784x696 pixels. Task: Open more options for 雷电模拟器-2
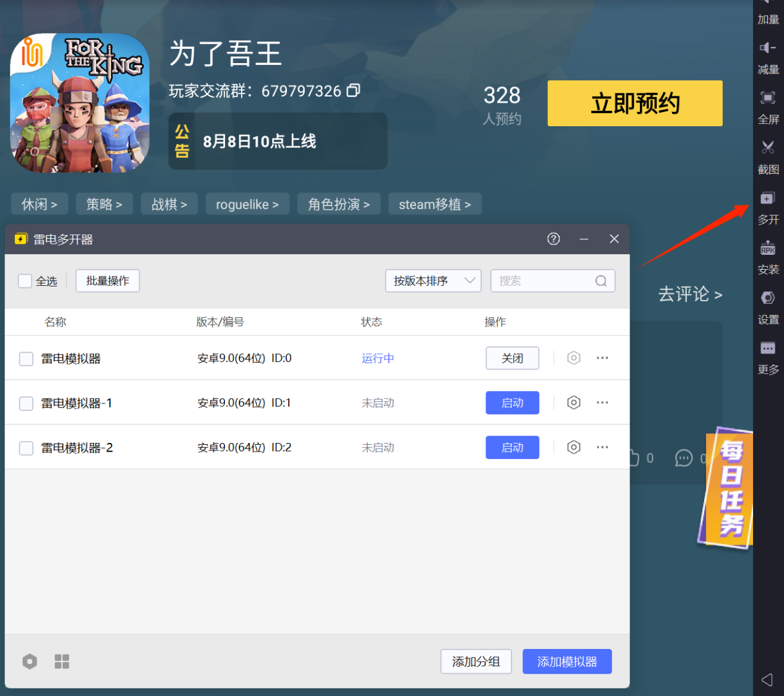click(x=602, y=447)
